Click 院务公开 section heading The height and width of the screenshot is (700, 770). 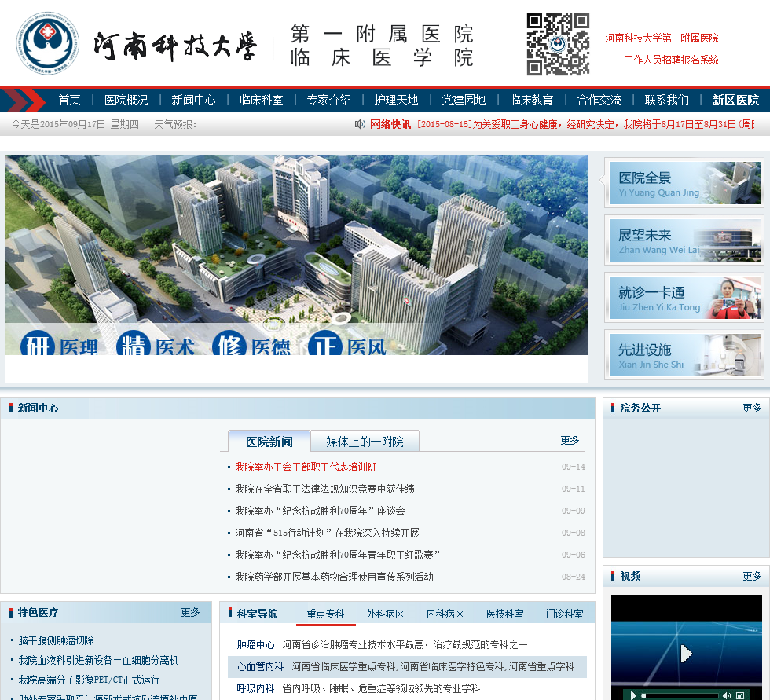click(x=640, y=408)
